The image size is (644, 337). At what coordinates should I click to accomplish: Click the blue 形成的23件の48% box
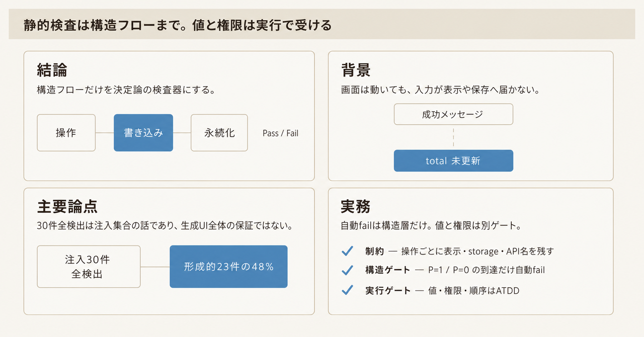point(228,267)
